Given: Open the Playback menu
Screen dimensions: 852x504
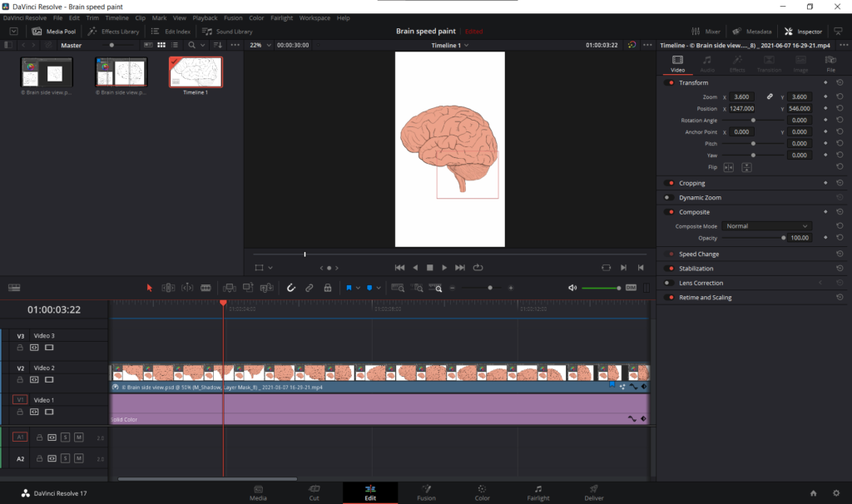Looking at the screenshot, I should [x=205, y=17].
